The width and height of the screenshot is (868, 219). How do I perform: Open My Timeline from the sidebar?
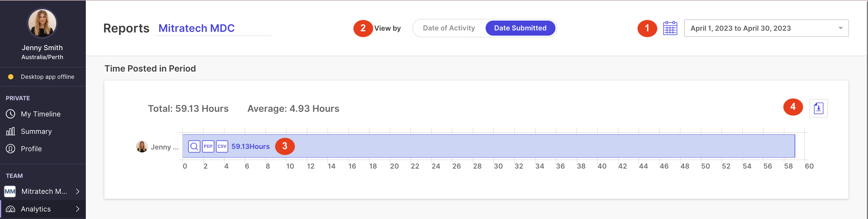pyautogui.click(x=40, y=114)
